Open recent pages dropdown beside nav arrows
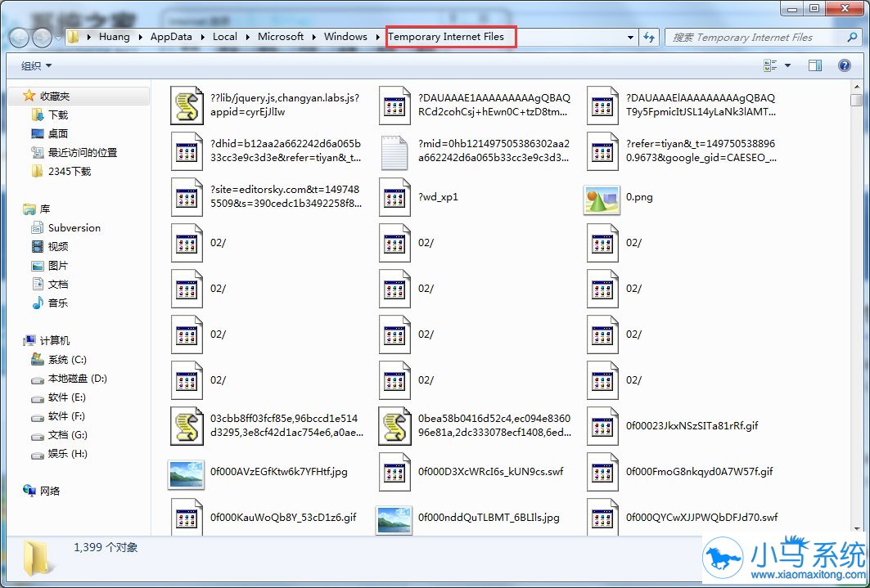Screen dimensions: 870x588 point(58,38)
